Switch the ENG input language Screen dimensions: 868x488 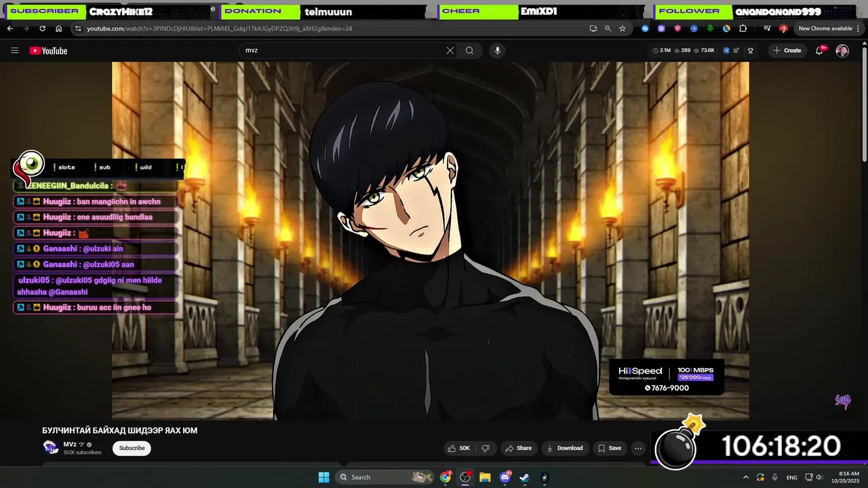(791, 477)
